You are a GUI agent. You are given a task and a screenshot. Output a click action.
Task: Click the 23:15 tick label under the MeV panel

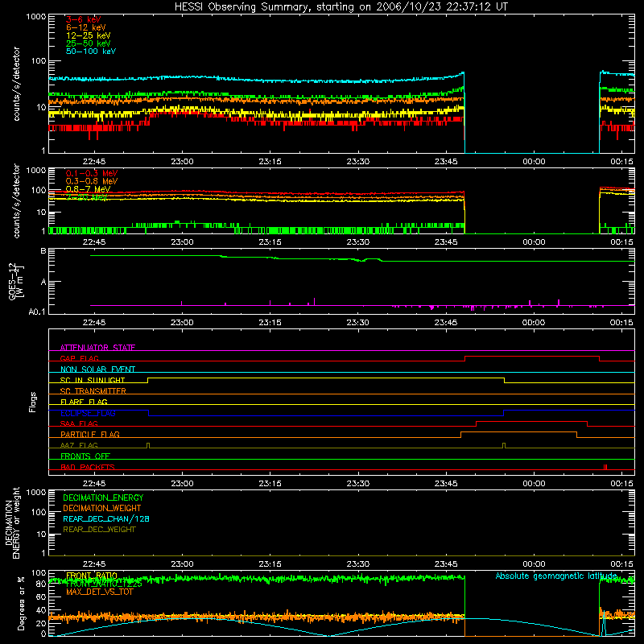point(270,242)
